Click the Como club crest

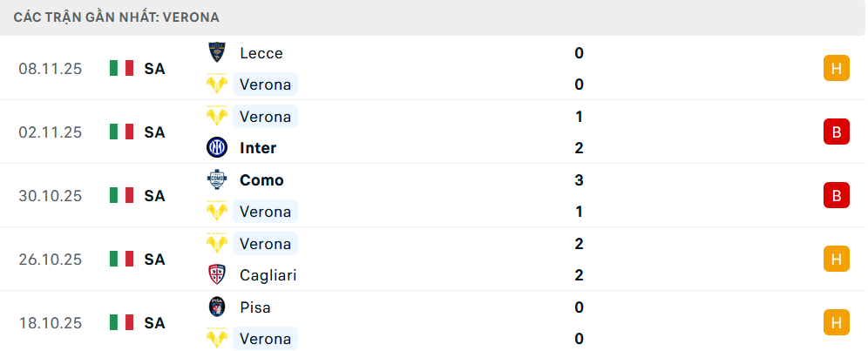(216, 180)
